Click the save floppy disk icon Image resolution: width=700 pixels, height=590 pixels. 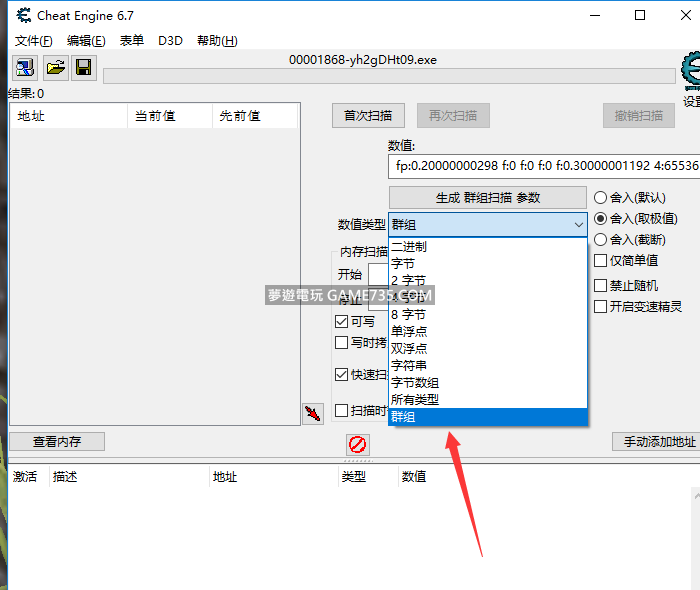tap(83, 68)
